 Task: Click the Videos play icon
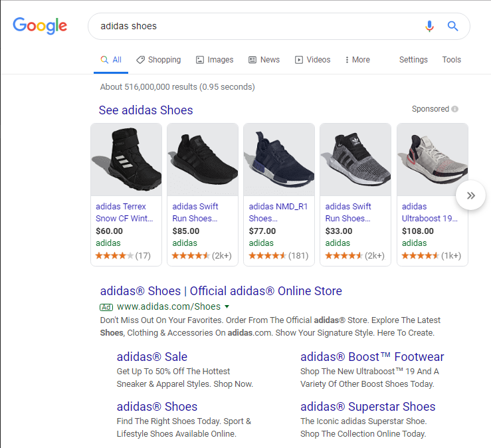(299, 60)
